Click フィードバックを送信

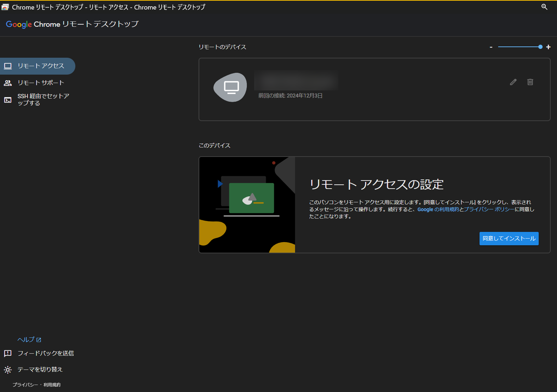pos(46,353)
